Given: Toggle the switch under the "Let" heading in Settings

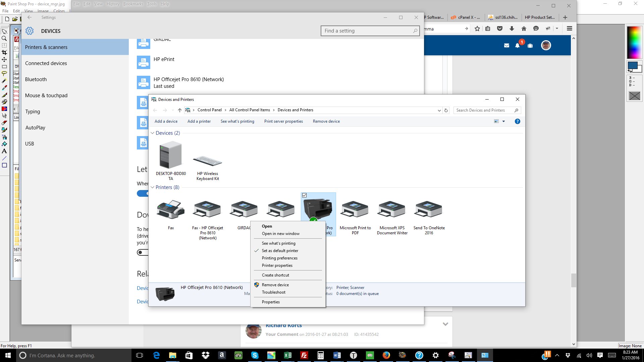Looking at the screenshot, I should pos(143,193).
